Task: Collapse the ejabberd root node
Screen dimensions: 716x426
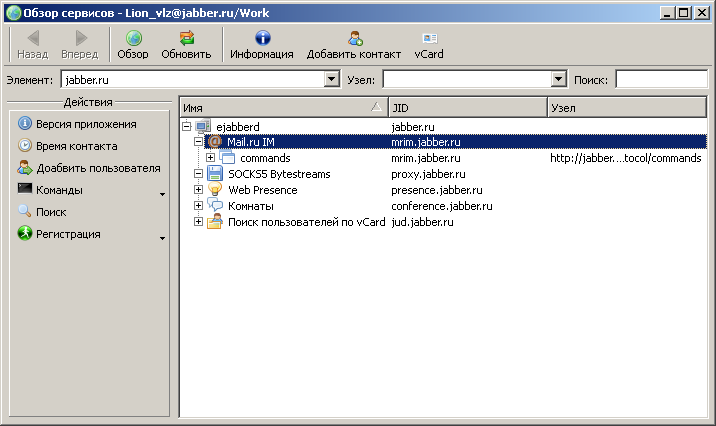Action: coord(186,126)
